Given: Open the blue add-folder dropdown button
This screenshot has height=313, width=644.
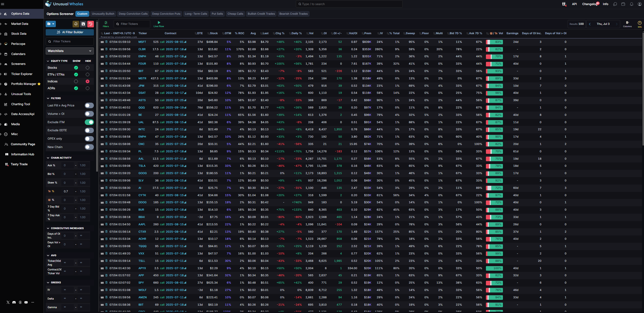Looking at the screenshot, I should point(51,24).
